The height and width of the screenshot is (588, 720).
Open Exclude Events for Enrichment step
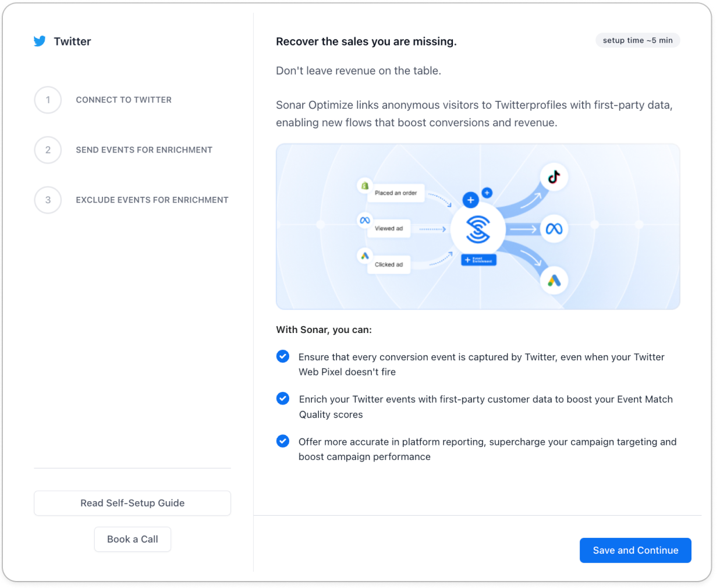point(152,200)
